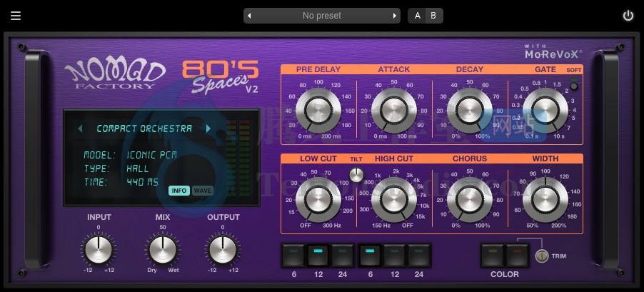The height and width of the screenshot is (292, 644).
Task: Toggle the left COLOR button
Action: 493,256
